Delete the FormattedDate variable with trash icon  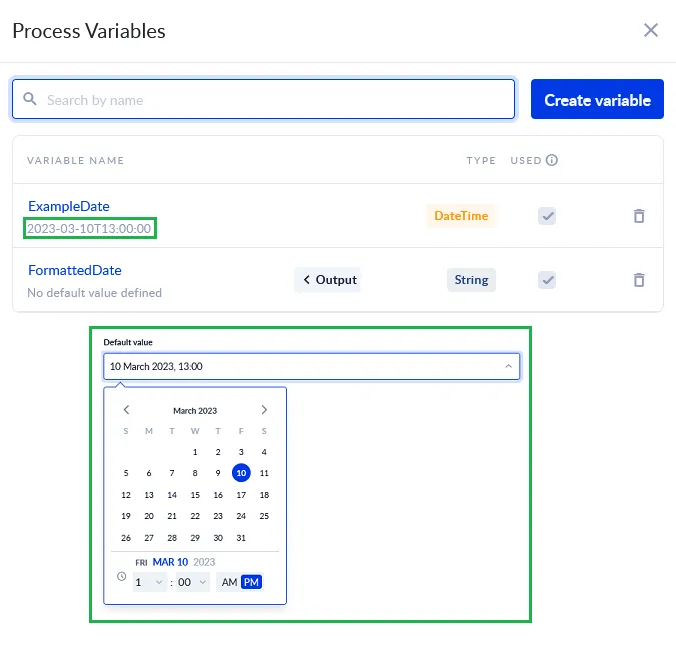click(x=639, y=280)
